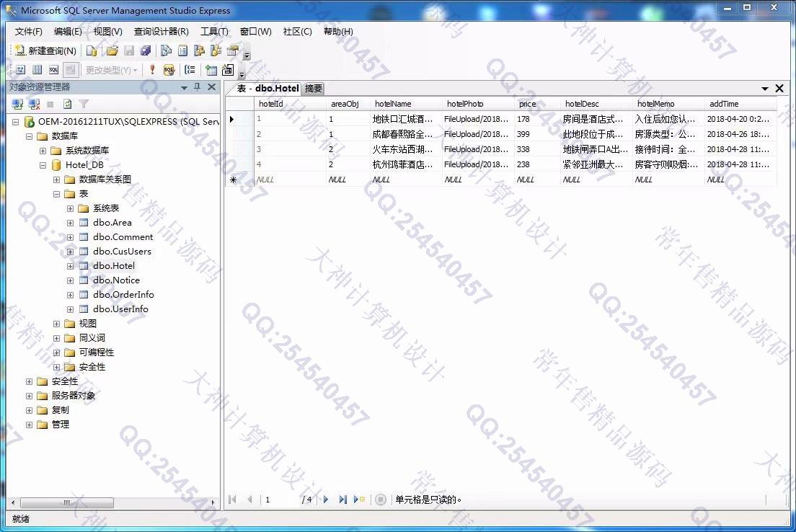Click the Verify SQL Syntax icon
Screen dimensions: 796x532
(169, 70)
